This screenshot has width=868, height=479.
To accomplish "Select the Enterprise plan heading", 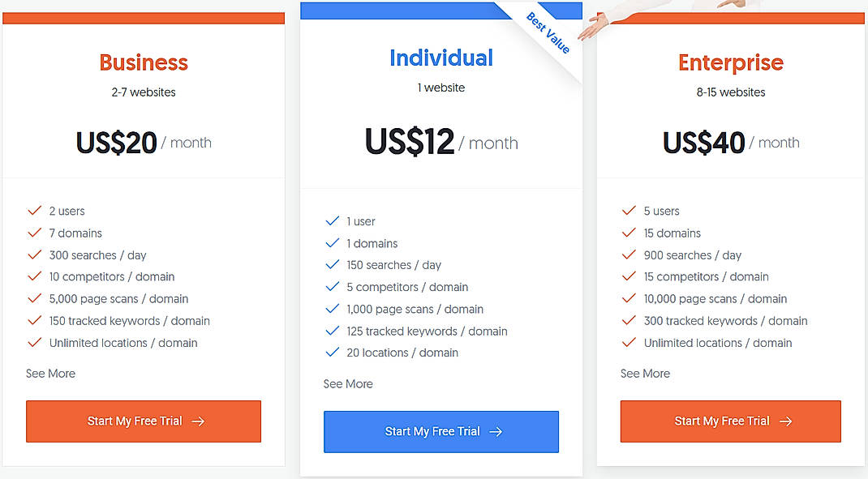I will pos(730,62).
